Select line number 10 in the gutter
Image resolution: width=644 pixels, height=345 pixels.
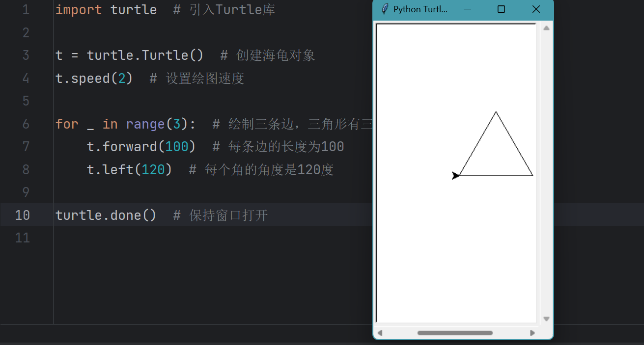[x=22, y=215]
